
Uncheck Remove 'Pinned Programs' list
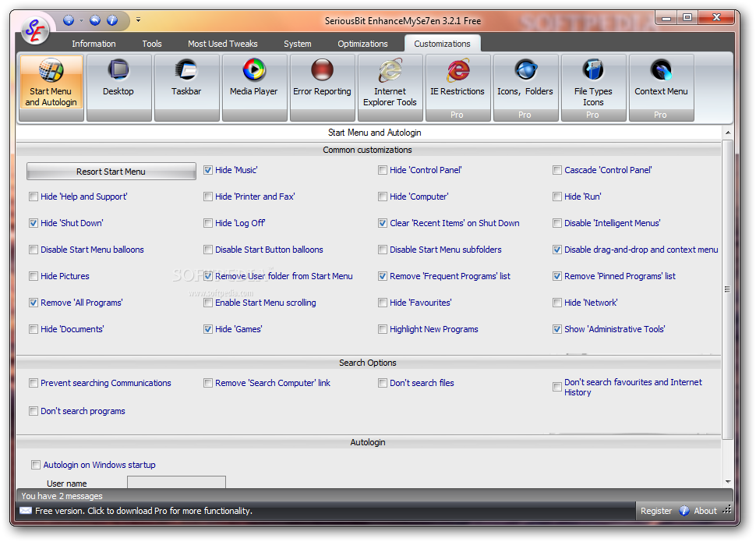click(557, 276)
